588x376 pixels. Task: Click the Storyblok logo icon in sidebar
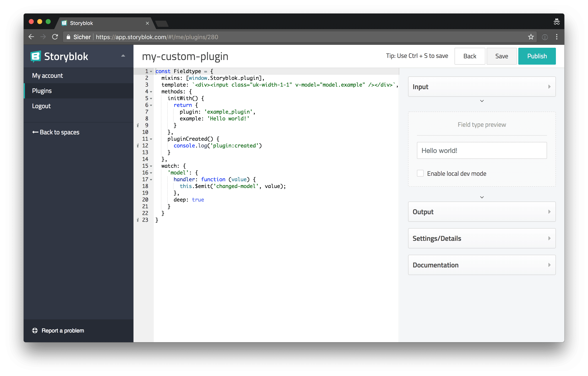click(x=36, y=56)
